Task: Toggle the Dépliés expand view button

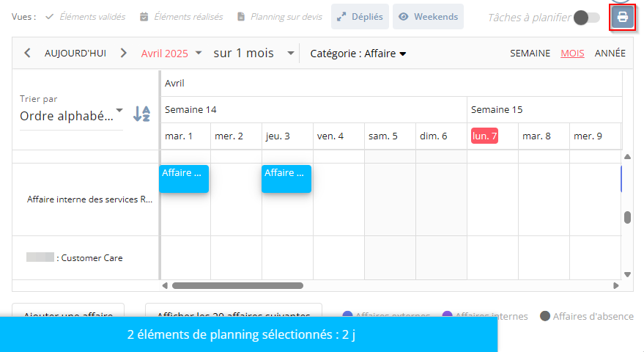Action: [360, 17]
